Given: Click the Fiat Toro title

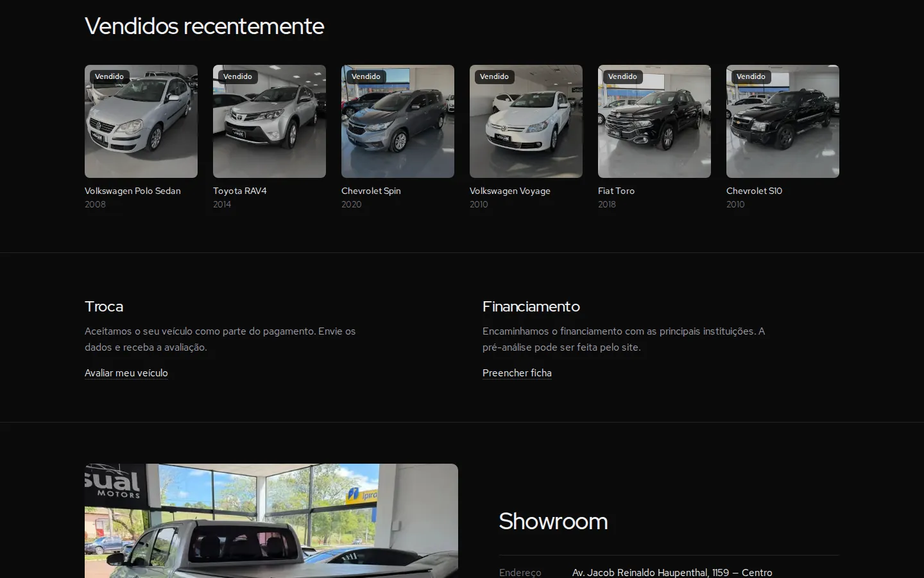Looking at the screenshot, I should tap(616, 191).
